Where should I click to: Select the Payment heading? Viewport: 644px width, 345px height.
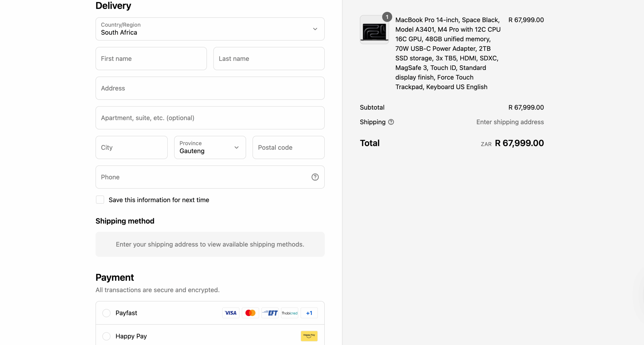(115, 278)
